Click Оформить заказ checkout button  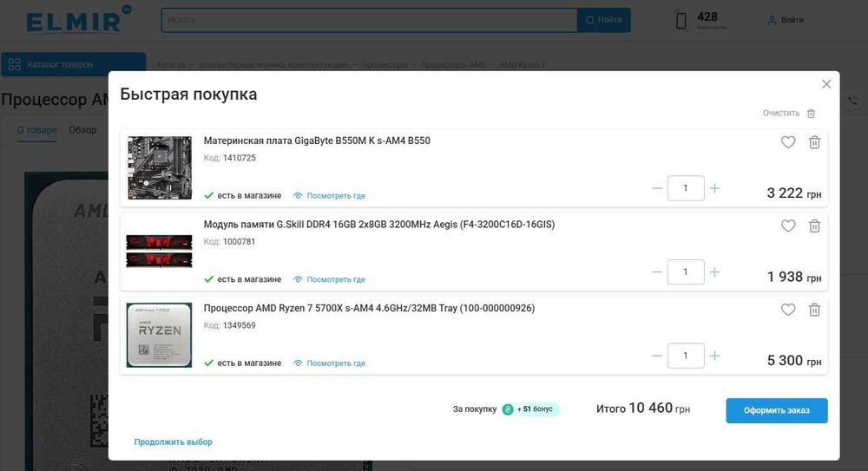777,410
